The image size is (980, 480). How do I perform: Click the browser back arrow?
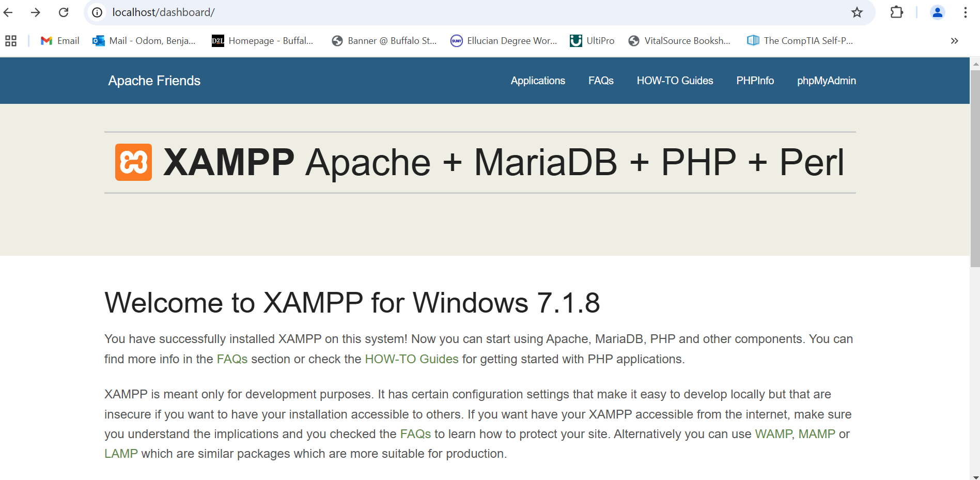click(x=8, y=12)
